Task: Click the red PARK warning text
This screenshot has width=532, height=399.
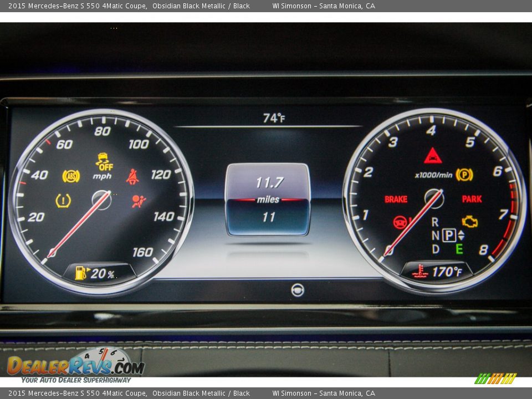Action: (472, 199)
